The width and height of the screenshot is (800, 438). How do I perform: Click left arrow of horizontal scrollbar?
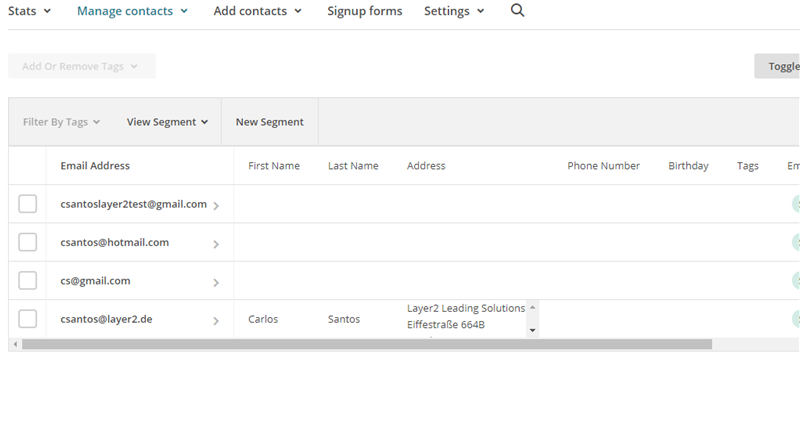point(13,344)
